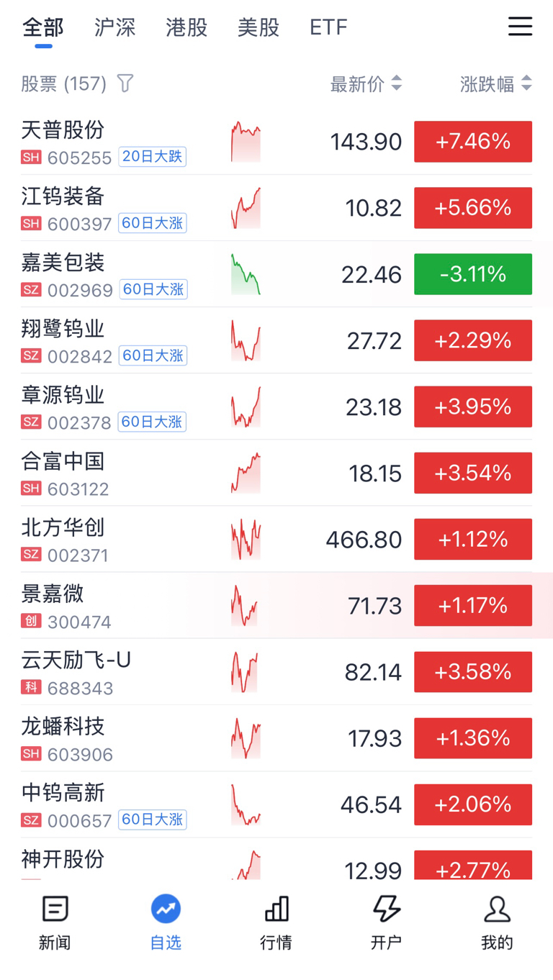
Task: Select the 美股 tab
Action: 258,27
